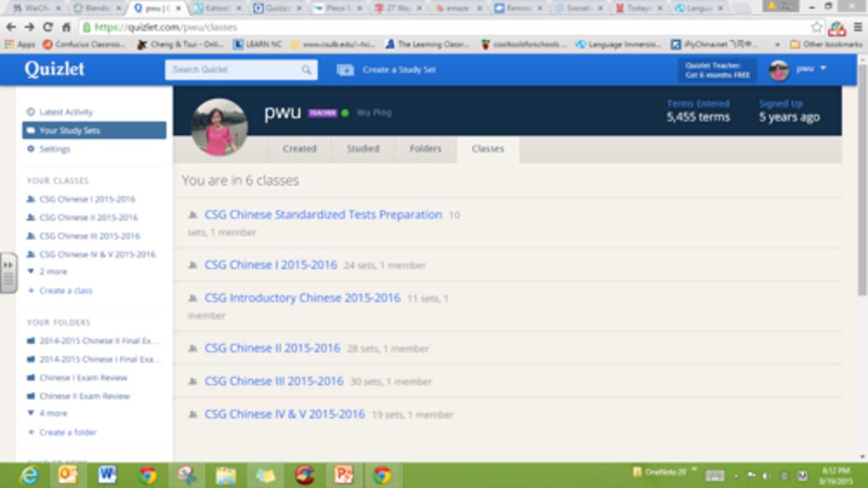Click the pwu profile picture thumbnail
The image size is (868, 488).
[779, 70]
